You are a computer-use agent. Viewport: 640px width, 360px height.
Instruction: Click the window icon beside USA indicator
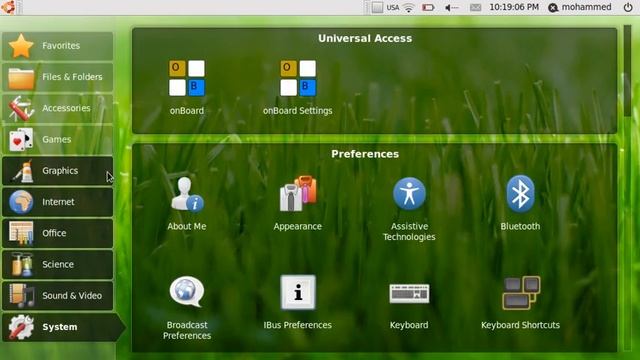377,7
